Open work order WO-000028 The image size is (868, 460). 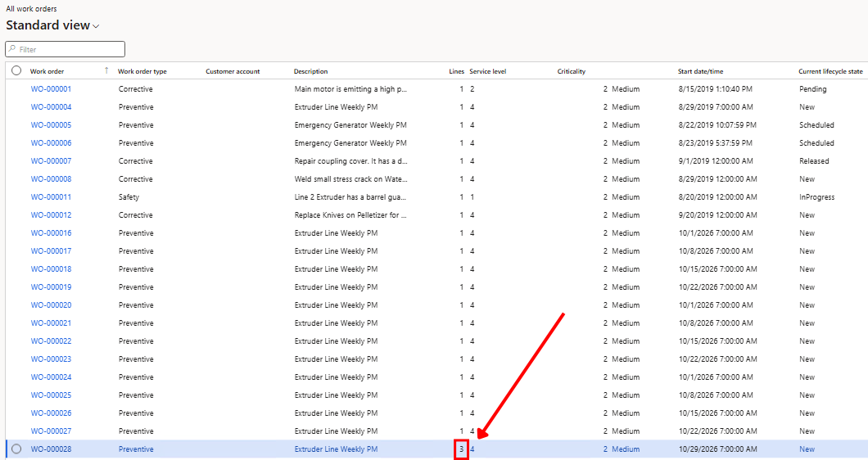coord(51,449)
